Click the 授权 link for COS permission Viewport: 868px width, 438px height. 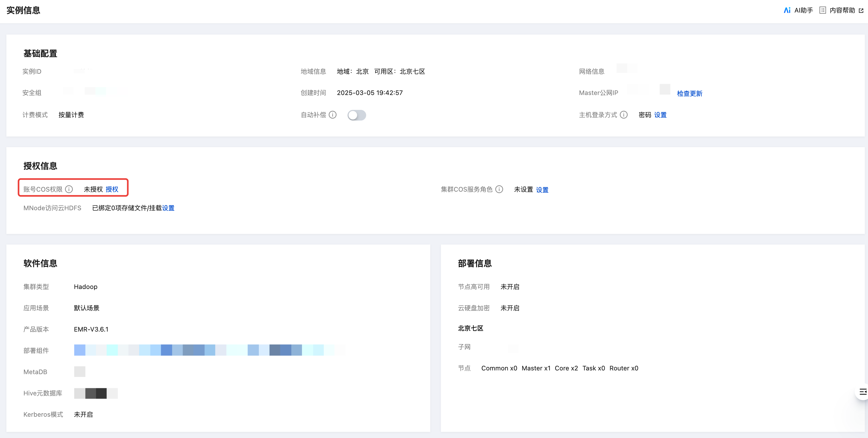point(112,189)
